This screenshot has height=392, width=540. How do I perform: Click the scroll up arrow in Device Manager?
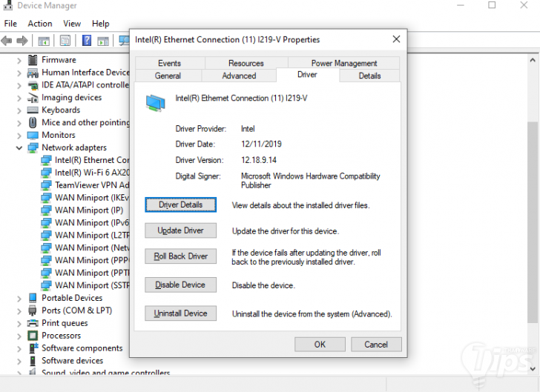tap(533, 60)
